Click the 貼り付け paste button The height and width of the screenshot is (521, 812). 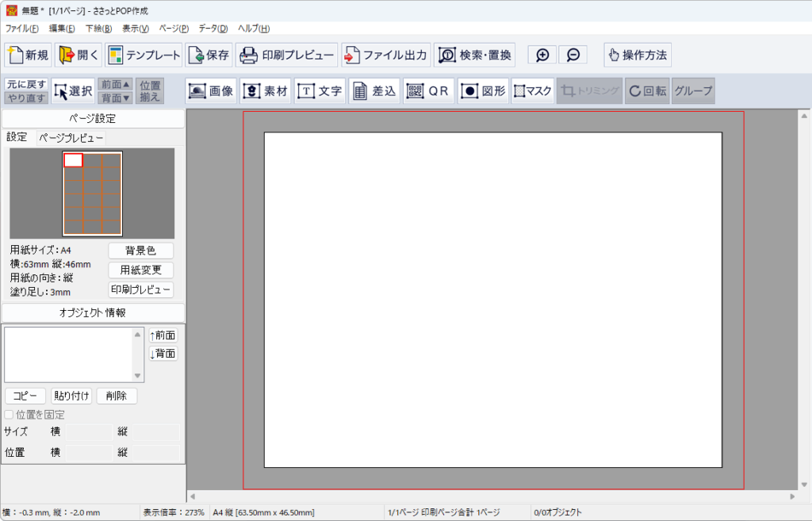point(71,396)
